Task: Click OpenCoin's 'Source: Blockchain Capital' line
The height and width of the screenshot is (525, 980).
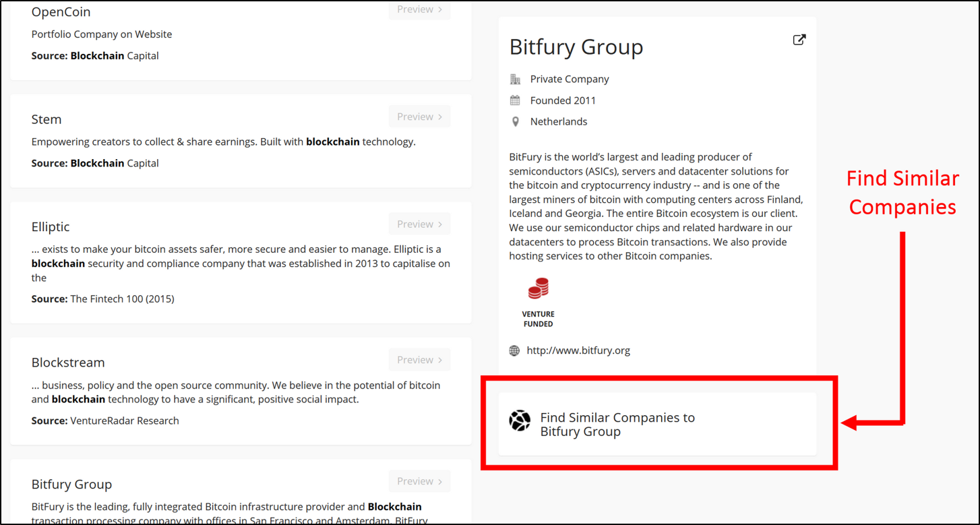Action: coord(95,56)
